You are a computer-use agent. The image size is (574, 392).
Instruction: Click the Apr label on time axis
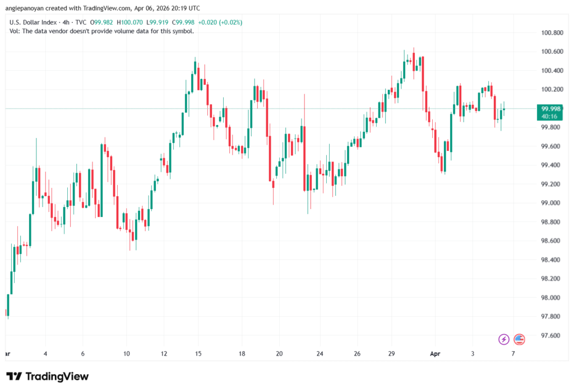point(436,354)
